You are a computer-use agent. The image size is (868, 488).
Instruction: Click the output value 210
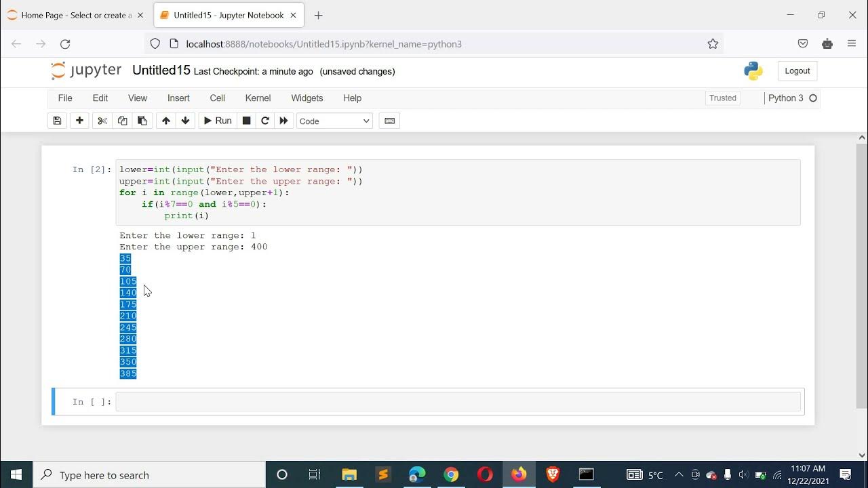[x=128, y=316]
